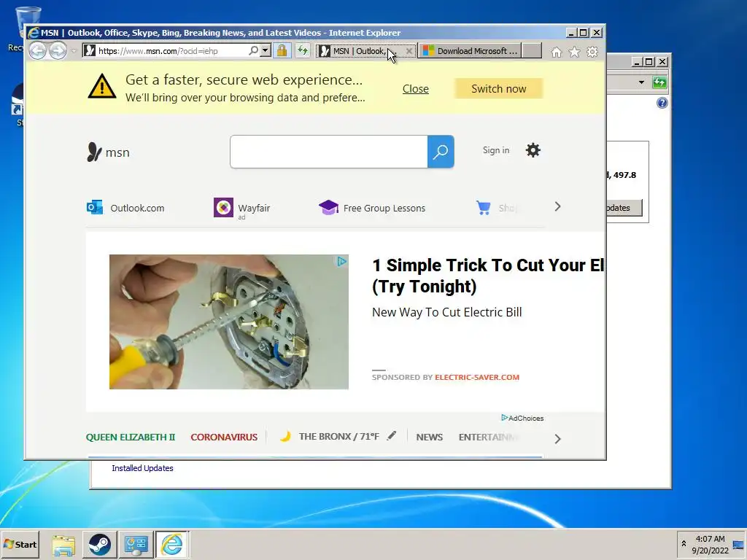The height and width of the screenshot is (560, 747).
Task: Open the IE Tools gear icon
Action: tap(592, 52)
